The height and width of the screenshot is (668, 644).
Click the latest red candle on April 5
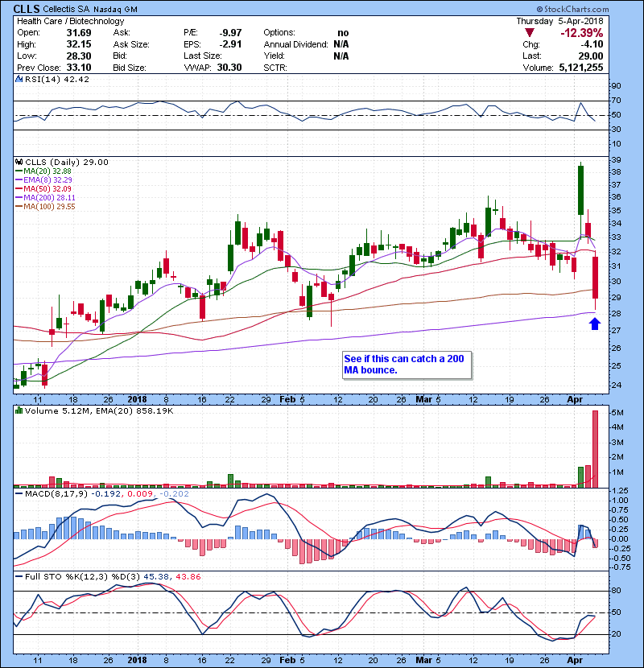[x=595, y=278]
